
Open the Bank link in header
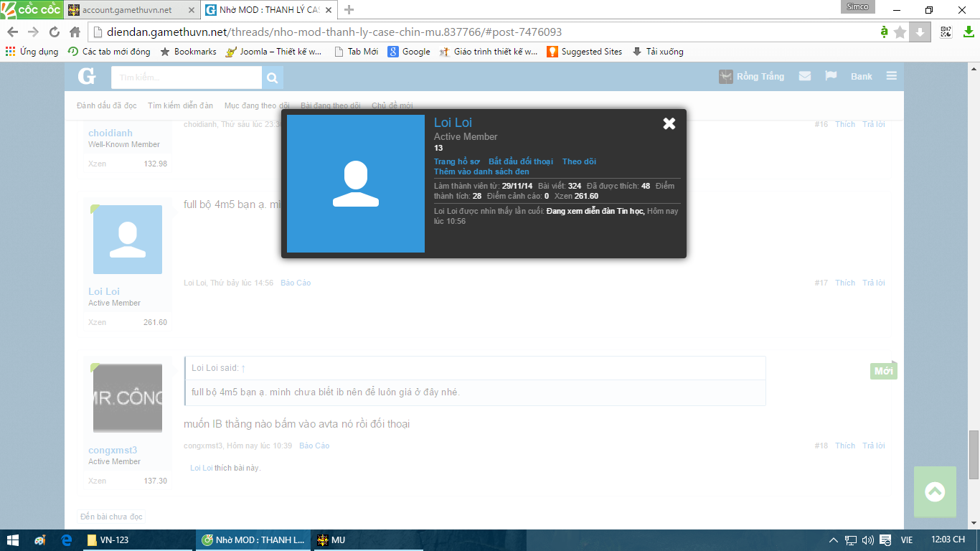[x=862, y=77]
